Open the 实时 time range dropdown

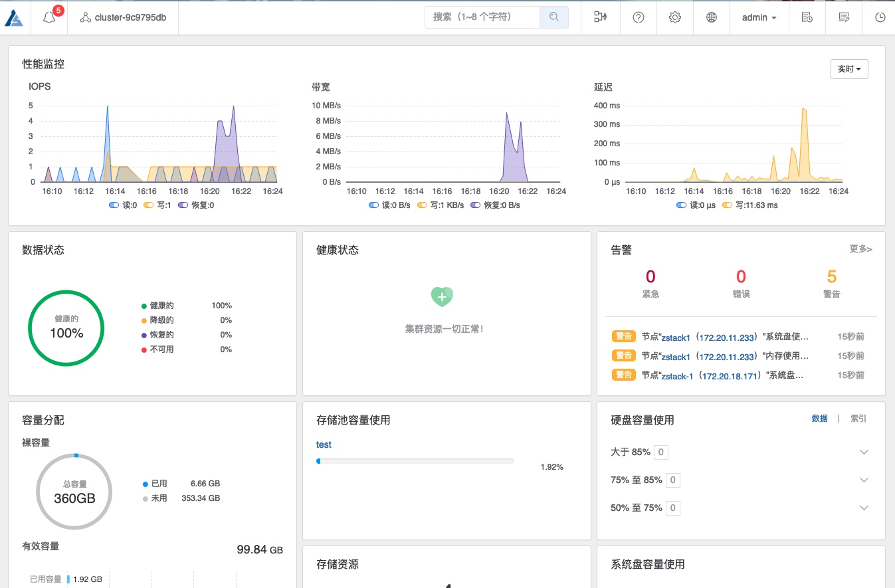(849, 69)
